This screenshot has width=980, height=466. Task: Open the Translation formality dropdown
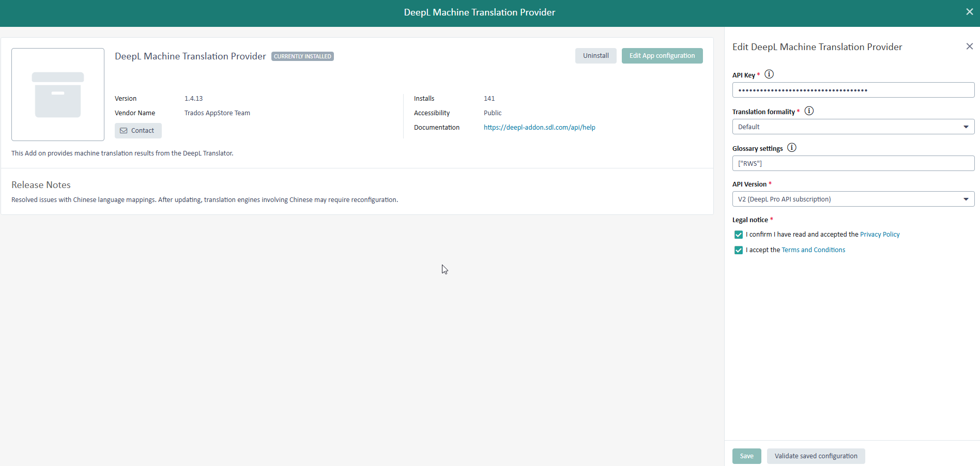(853, 127)
